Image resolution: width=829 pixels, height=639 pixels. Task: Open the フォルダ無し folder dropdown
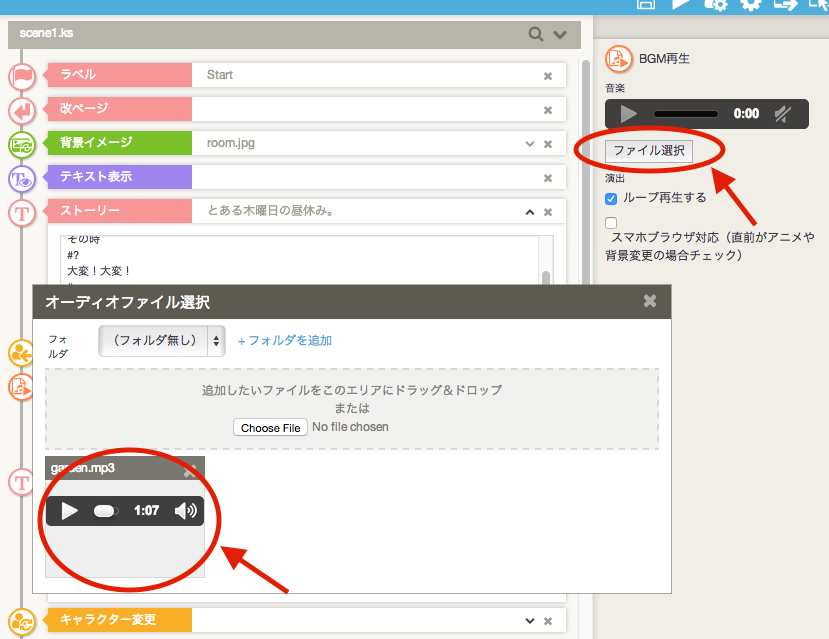162,341
